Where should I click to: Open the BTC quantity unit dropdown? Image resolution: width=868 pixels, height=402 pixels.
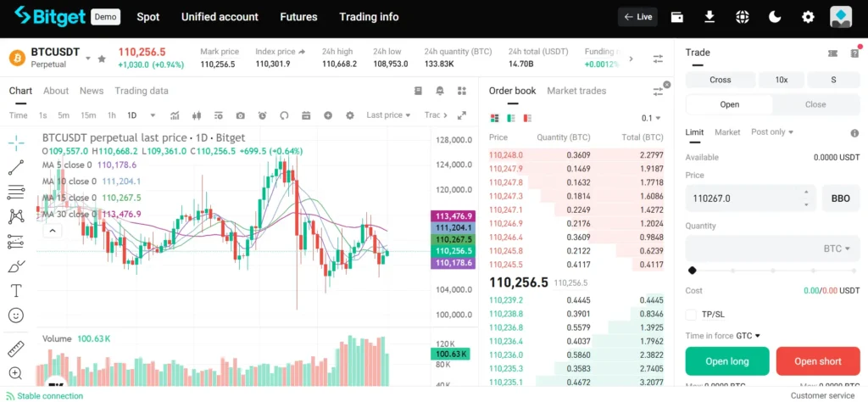(x=837, y=248)
